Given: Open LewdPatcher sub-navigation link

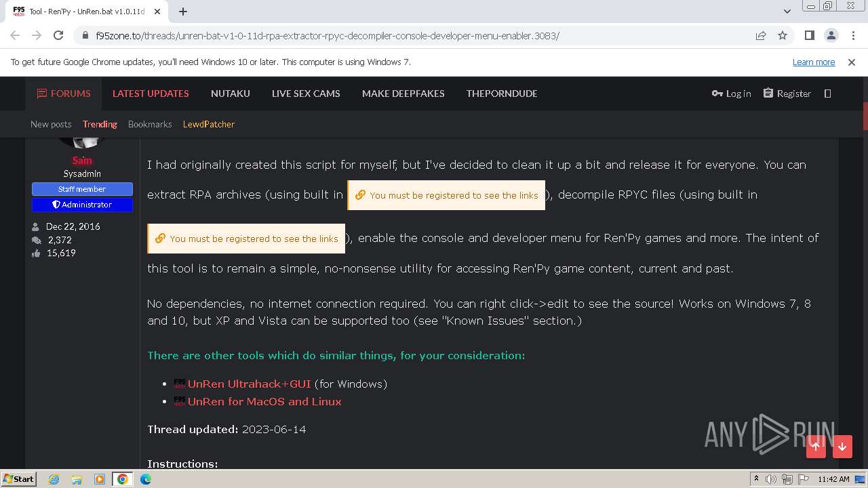Looking at the screenshot, I should 209,124.
